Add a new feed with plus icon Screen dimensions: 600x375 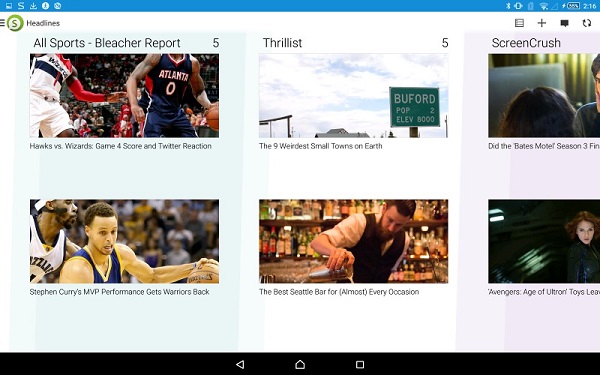(x=541, y=23)
